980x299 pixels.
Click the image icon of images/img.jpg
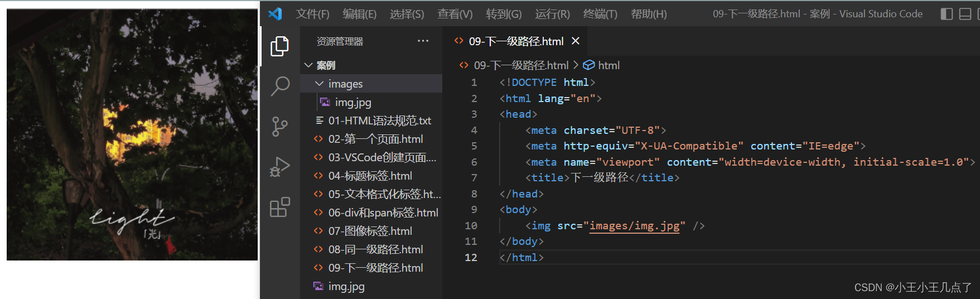coord(325,102)
